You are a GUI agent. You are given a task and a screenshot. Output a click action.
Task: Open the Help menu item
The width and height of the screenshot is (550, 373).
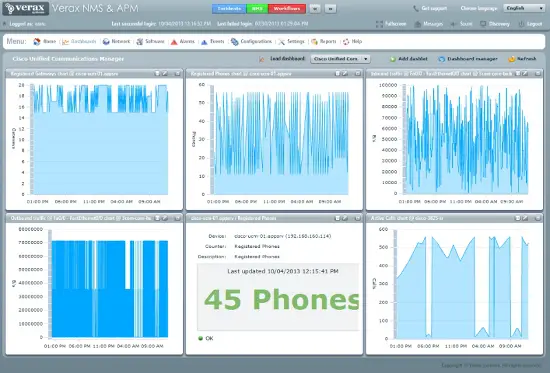[x=352, y=41]
